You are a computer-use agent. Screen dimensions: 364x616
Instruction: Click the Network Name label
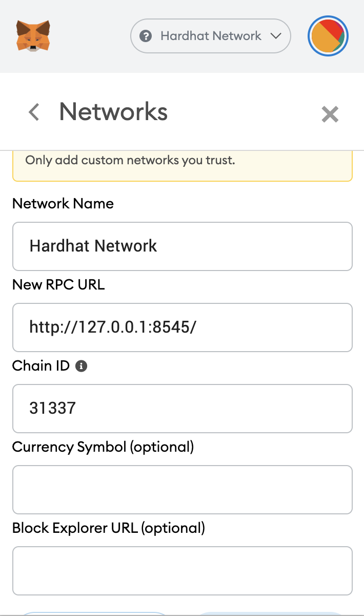tap(63, 204)
